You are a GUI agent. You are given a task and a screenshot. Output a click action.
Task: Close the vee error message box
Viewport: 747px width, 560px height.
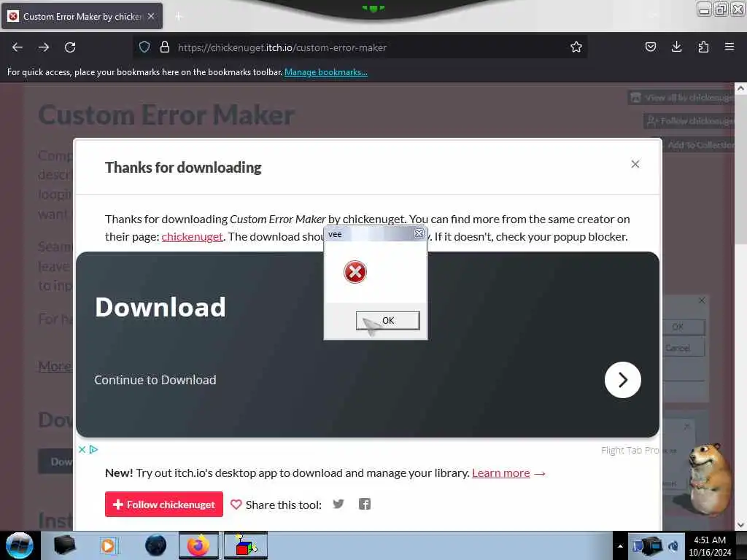(x=419, y=234)
